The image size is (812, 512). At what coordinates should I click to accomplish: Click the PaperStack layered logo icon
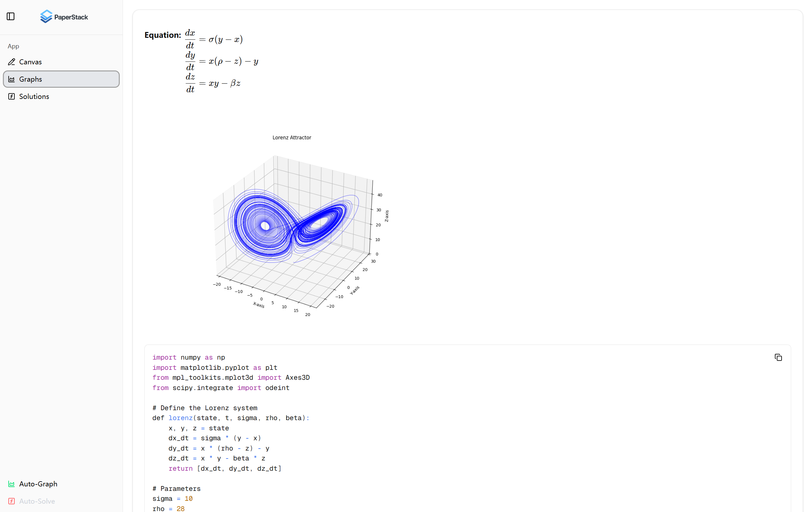click(x=46, y=17)
